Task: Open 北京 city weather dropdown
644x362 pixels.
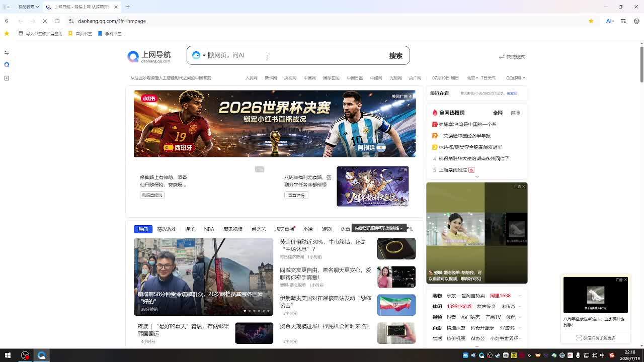Action: 472,78
